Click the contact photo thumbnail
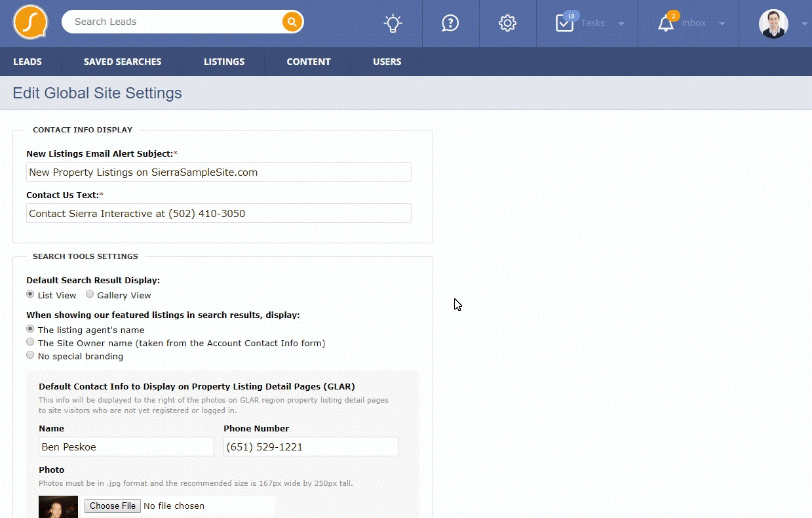The image size is (812, 518). tap(58, 507)
